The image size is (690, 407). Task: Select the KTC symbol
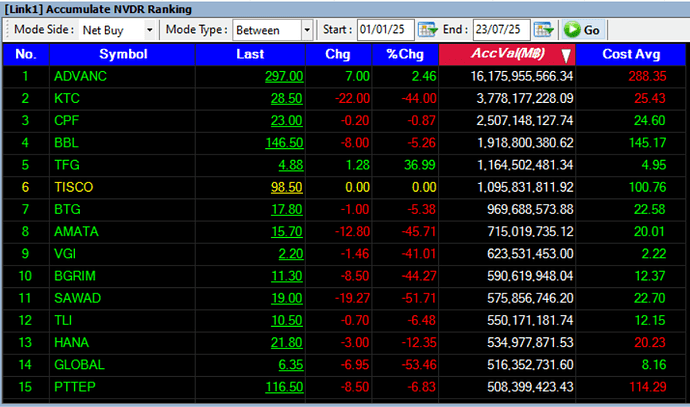point(67,99)
